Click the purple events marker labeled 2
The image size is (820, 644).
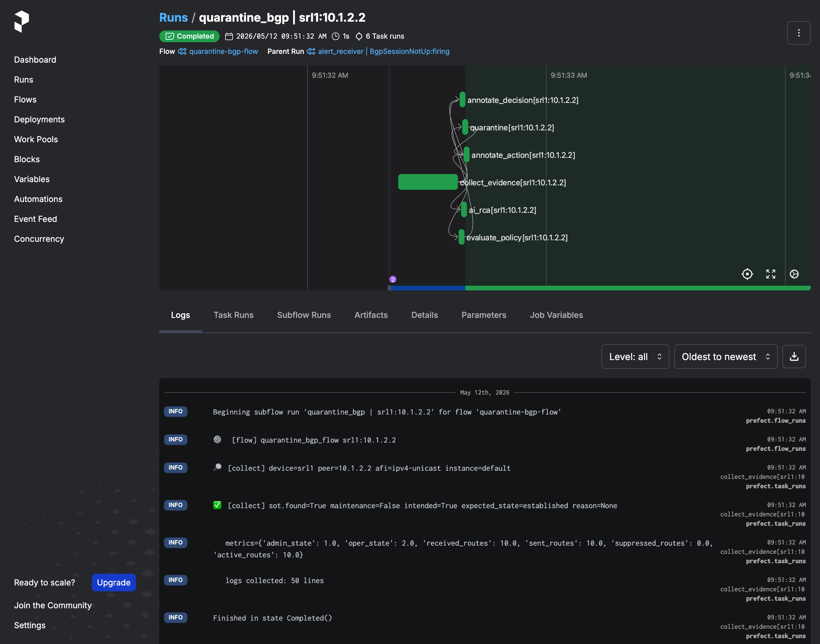tap(393, 279)
